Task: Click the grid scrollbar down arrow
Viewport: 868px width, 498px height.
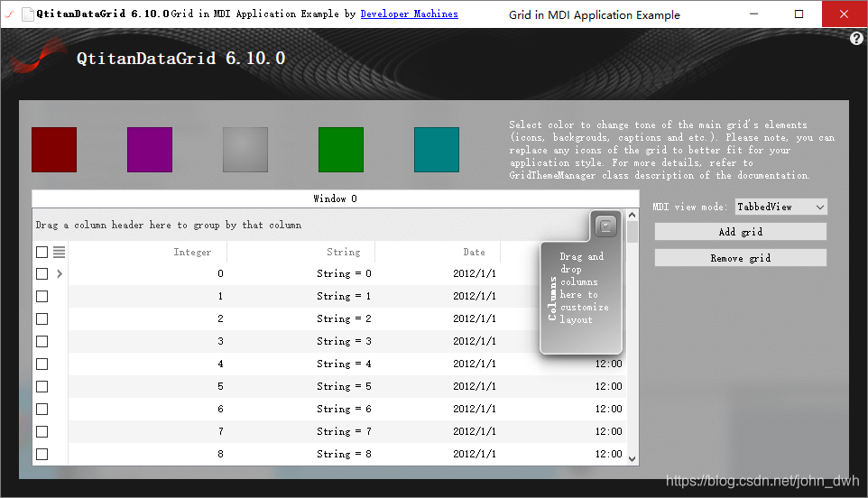Action: click(633, 458)
